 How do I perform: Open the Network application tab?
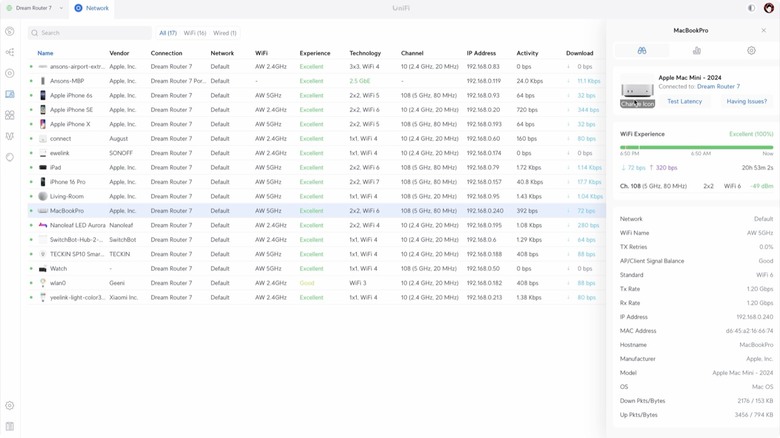(x=92, y=8)
